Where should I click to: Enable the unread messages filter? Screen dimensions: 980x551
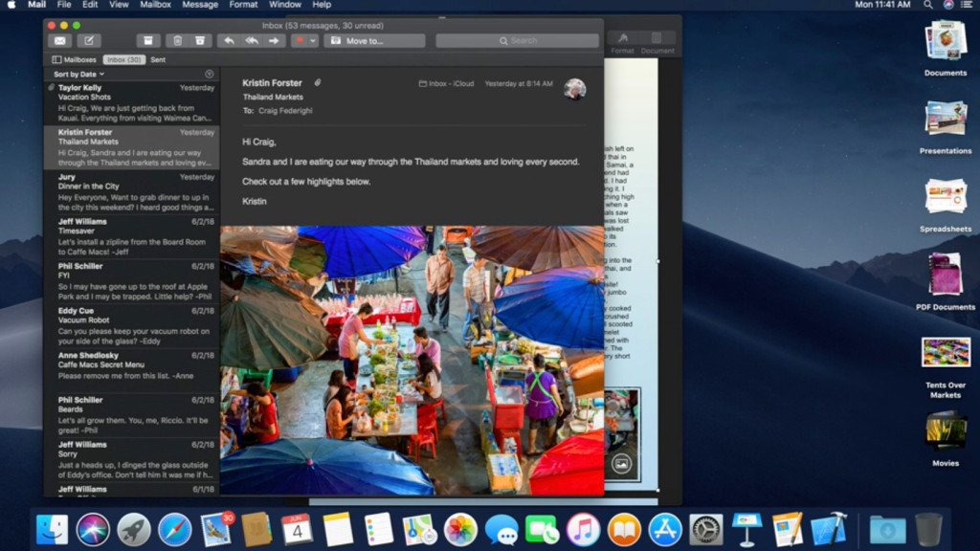[x=209, y=74]
